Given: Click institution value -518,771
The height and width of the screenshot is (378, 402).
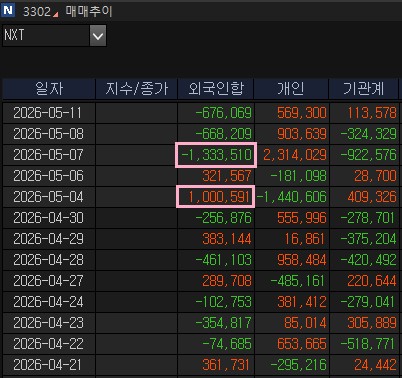Looking at the screenshot, I should click(368, 344).
